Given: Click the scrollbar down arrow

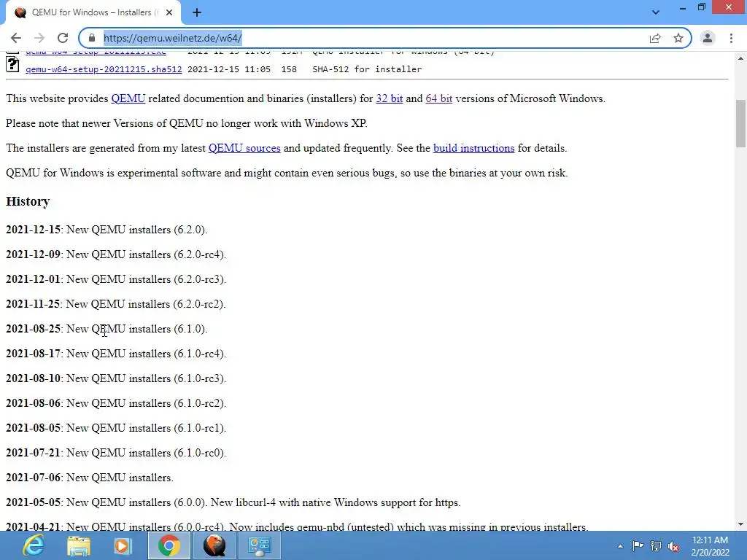Looking at the screenshot, I should (x=740, y=525).
